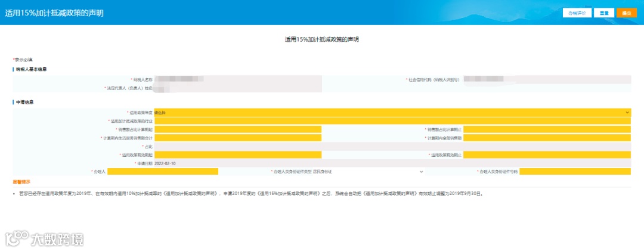Select the 适用政策有效期止 field

[x=547, y=155]
